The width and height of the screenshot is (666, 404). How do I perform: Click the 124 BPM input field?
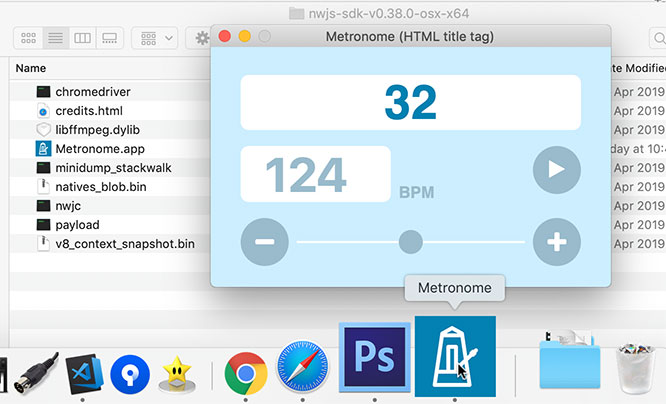click(316, 174)
